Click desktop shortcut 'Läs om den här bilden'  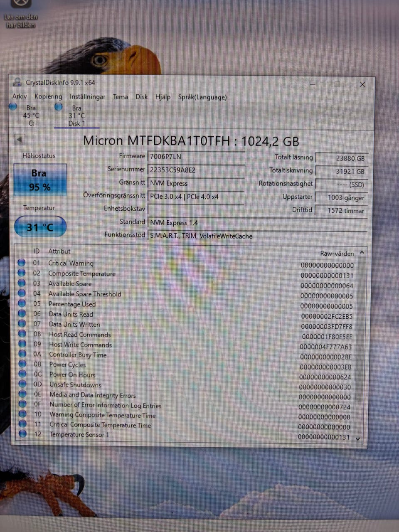[x=20, y=15]
